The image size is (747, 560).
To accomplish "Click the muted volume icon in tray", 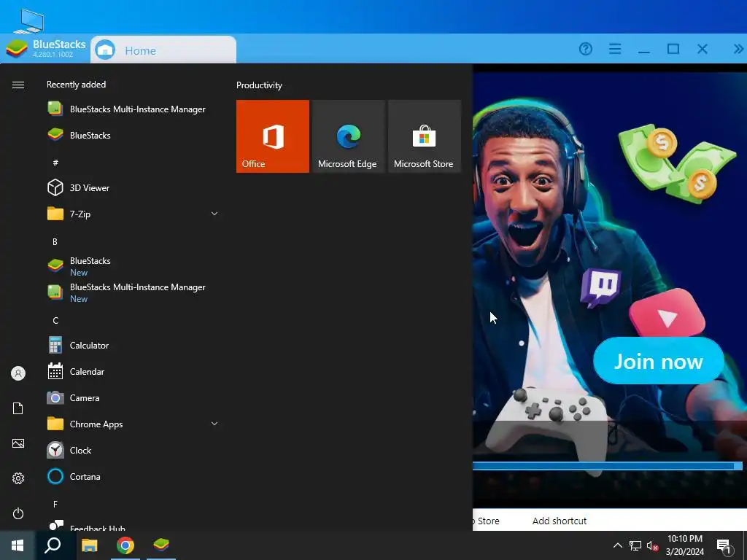I will click(653, 545).
